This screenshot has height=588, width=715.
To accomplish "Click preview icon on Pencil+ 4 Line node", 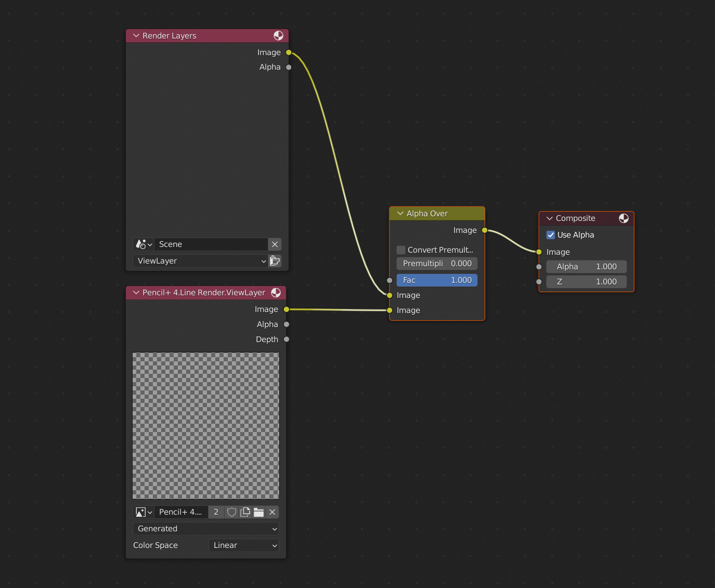I will click(276, 293).
